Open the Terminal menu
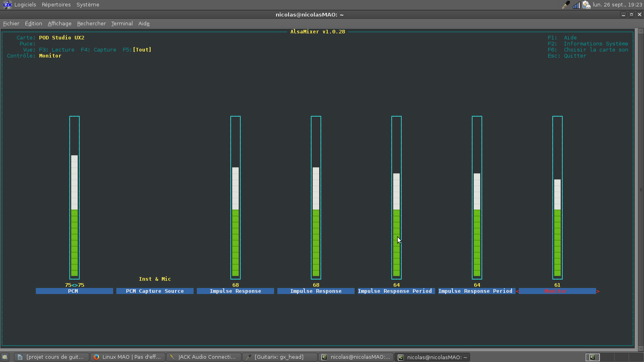This screenshot has height=362, width=644. 122,24
